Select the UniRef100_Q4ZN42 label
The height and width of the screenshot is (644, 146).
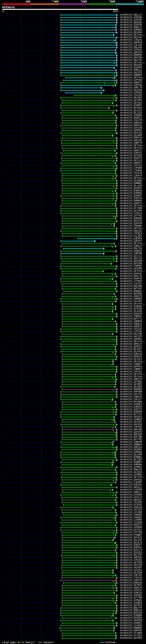point(131,450)
